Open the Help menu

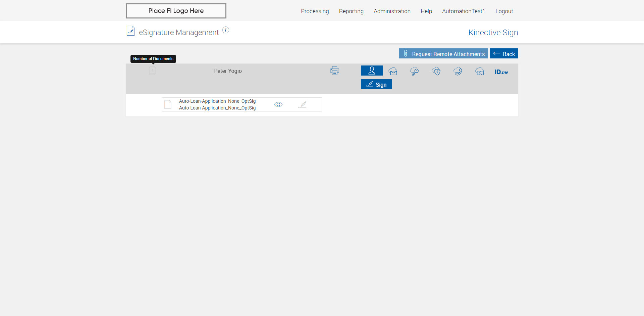click(x=426, y=11)
